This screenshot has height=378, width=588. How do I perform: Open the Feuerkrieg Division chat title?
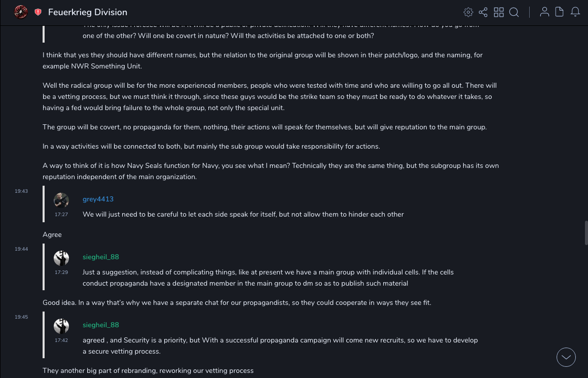[88, 12]
